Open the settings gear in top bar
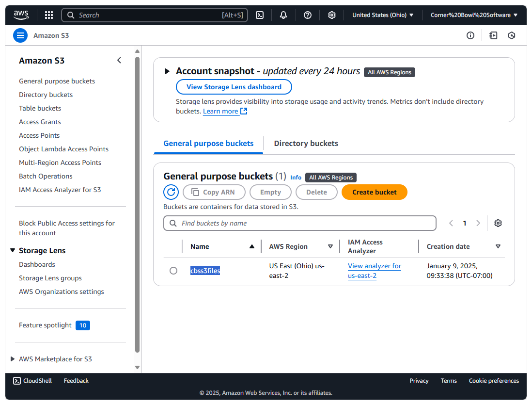The image size is (532, 405). [332, 15]
